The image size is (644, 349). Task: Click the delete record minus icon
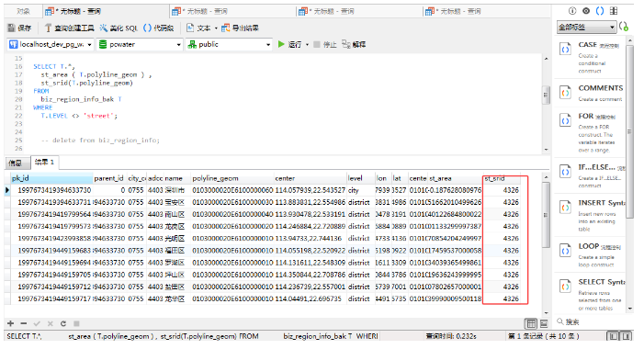[x=24, y=323]
